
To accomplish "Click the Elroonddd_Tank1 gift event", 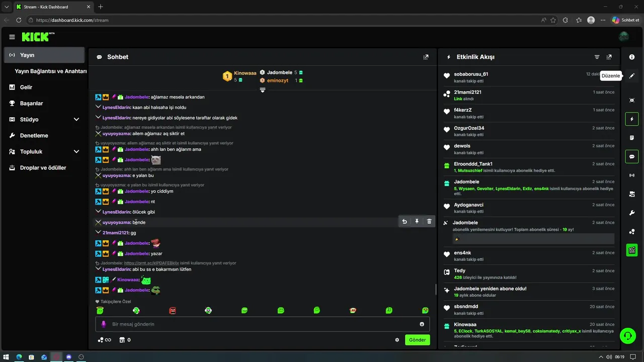I will pos(530,167).
